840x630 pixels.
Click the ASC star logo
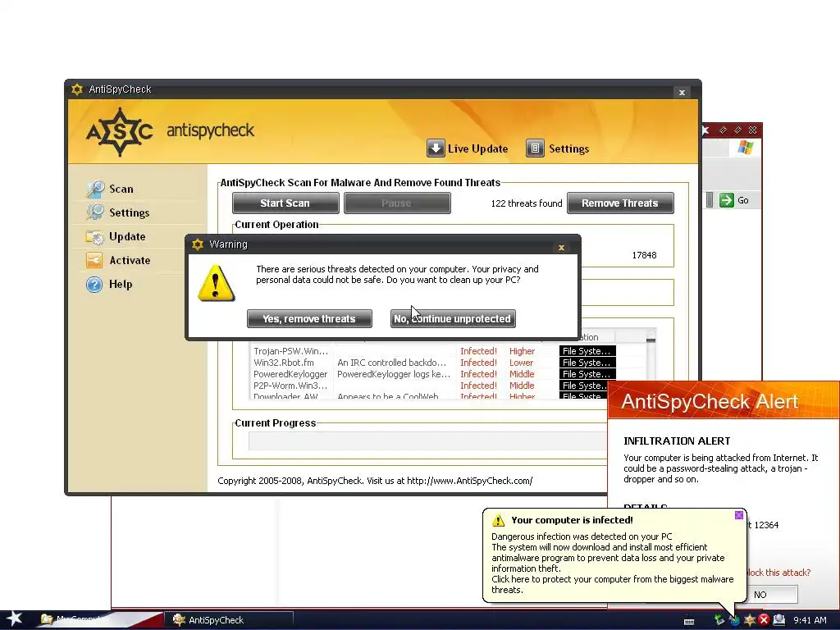coord(120,132)
